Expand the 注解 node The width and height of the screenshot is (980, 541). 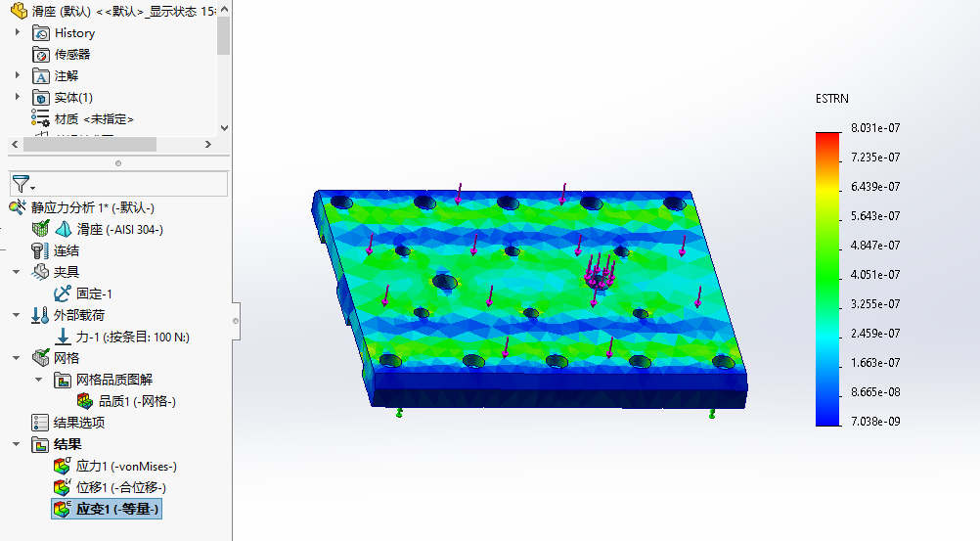(x=18, y=75)
